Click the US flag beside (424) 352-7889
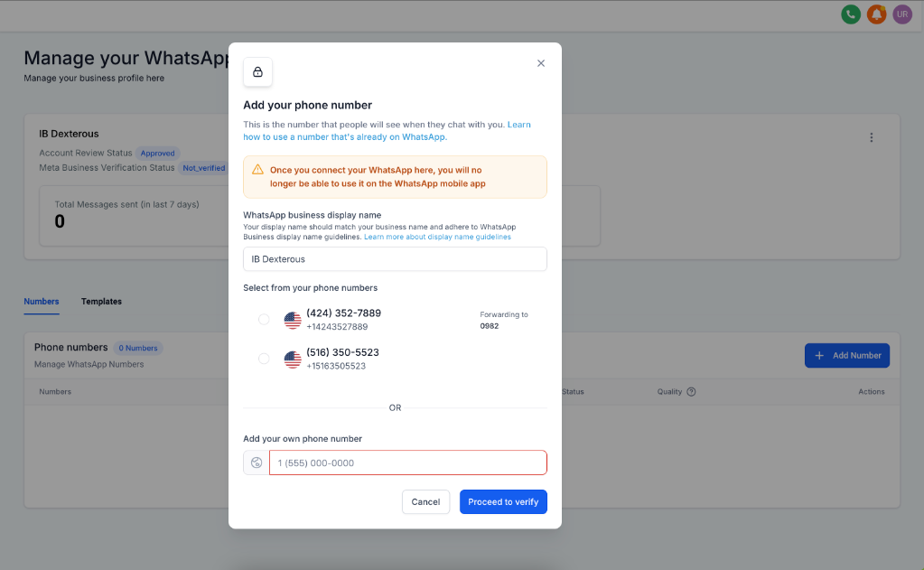Image resolution: width=924 pixels, height=570 pixels. [x=293, y=320]
